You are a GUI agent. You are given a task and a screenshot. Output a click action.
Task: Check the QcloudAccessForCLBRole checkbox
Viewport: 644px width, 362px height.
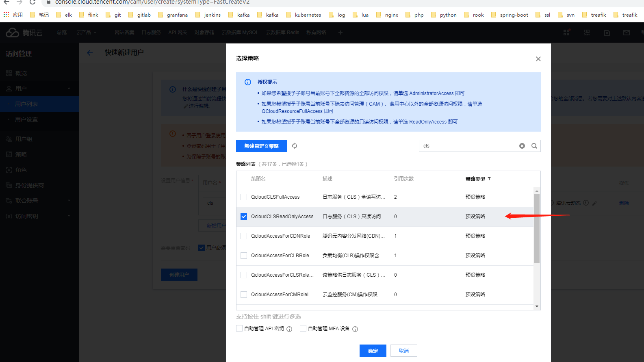click(244, 256)
